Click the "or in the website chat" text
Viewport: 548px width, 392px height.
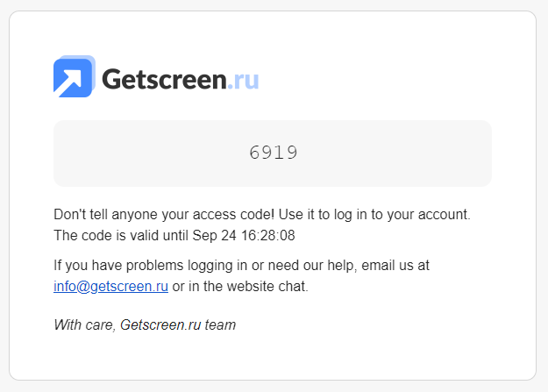click(x=240, y=286)
